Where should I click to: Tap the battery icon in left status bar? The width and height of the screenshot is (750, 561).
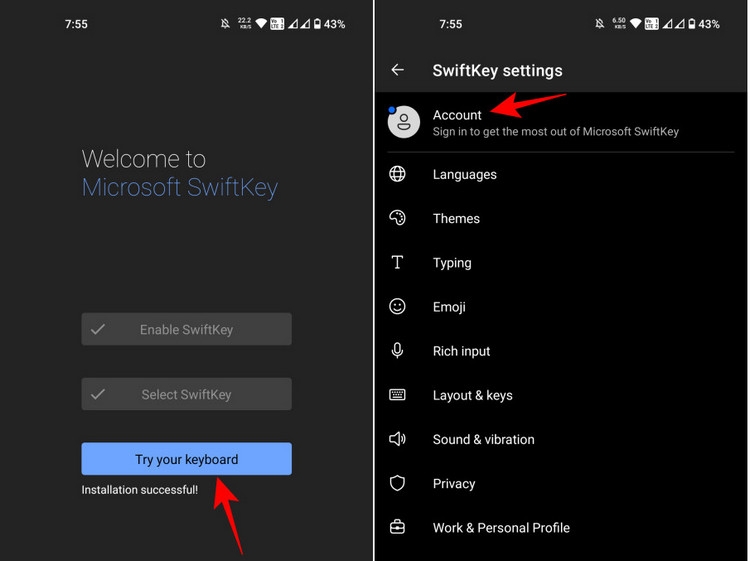tap(317, 23)
